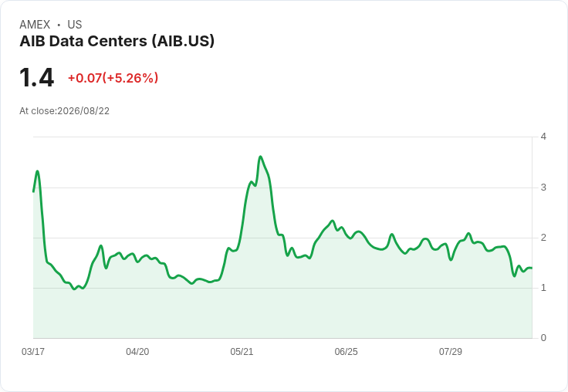Screen dimensions: 568x392
Task: Click the y-axis label 1
Action: click(543, 288)
